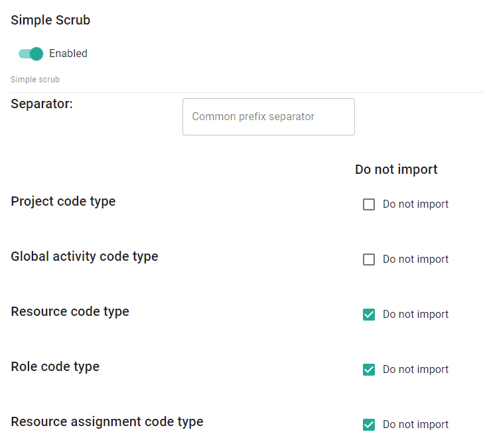Uncheck the Role code type checkbox
485x448 pixels.
click(369, 370)
